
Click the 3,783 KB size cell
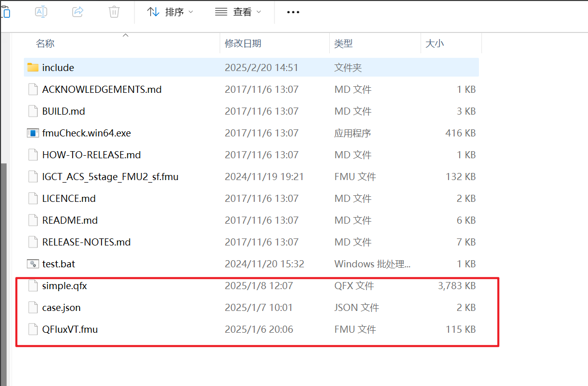pos(457,286)
